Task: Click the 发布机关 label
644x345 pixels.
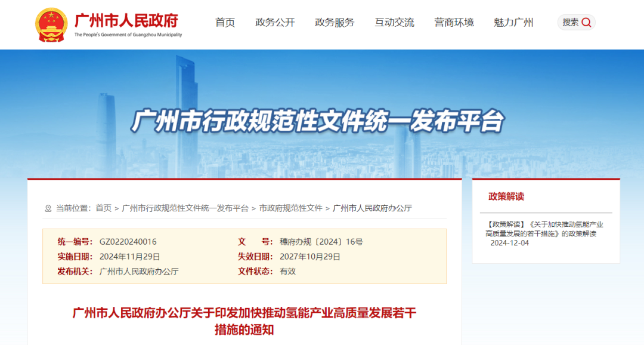Action: (x=75, y=272)
